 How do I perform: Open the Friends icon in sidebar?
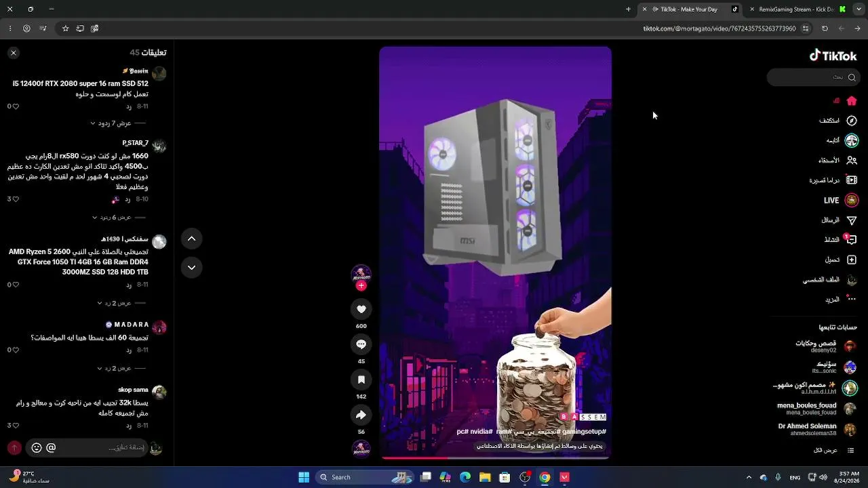852,161
